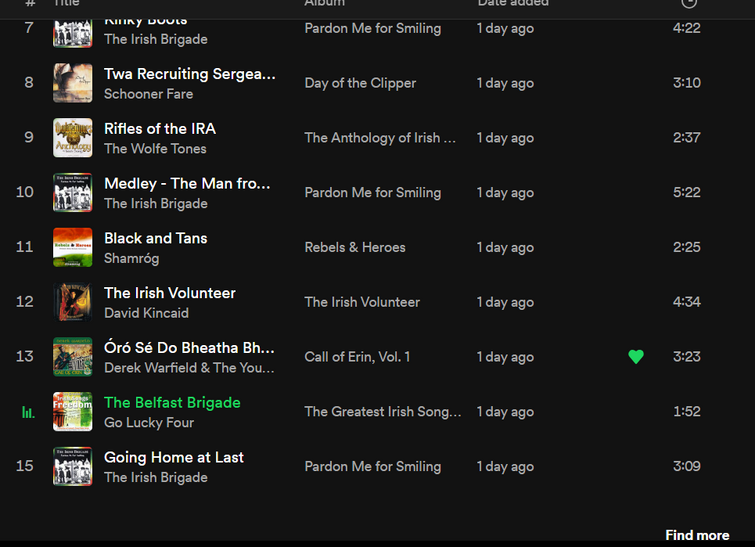Click Black and Tans album cover

pyautogui.click(x=72, y=247)
